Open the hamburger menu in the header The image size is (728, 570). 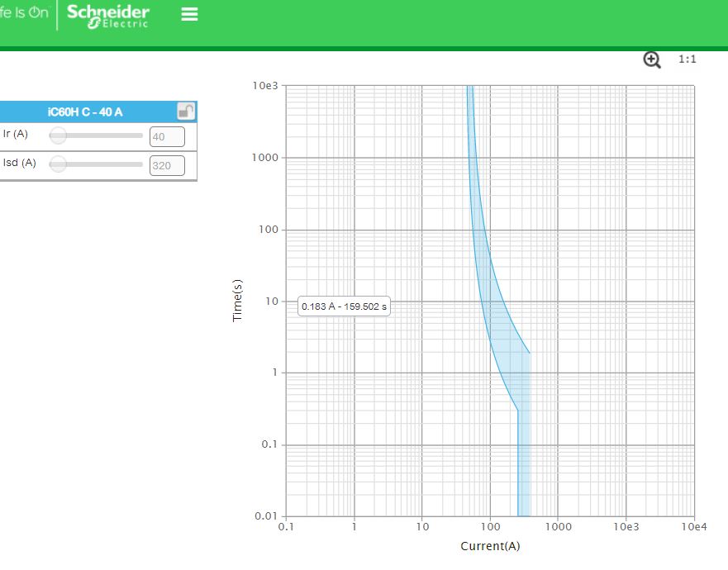(x=189, y=14)
